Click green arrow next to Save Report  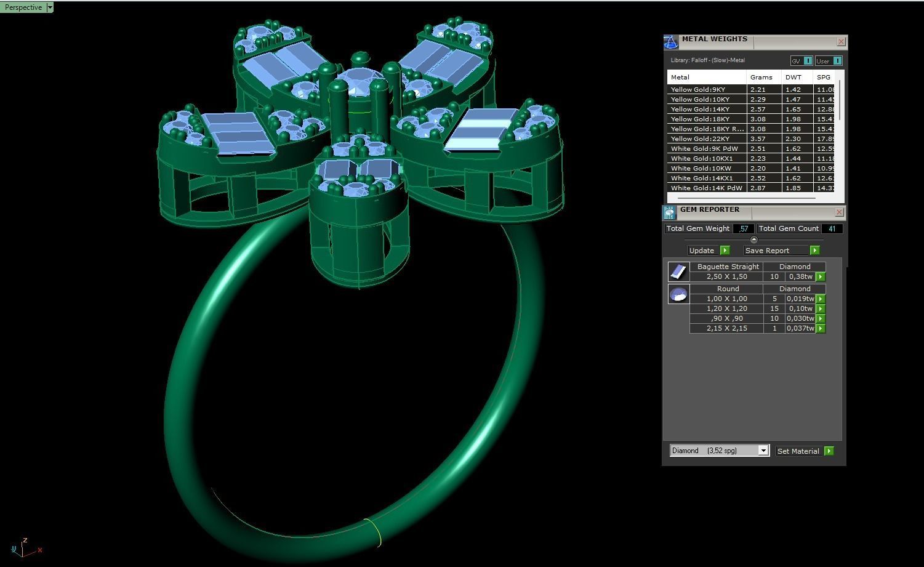(814, 251)
